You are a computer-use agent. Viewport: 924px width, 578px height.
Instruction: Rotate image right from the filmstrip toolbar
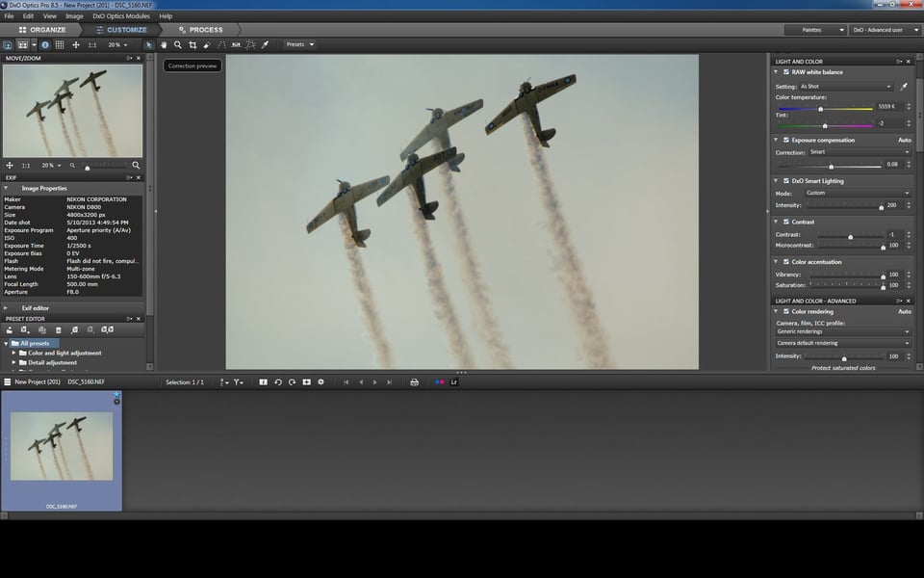[x=292, y=382]
